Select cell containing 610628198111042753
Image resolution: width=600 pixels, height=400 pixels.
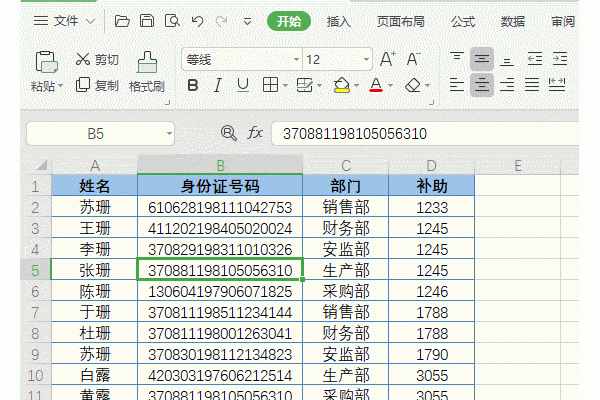click(220, 207)
